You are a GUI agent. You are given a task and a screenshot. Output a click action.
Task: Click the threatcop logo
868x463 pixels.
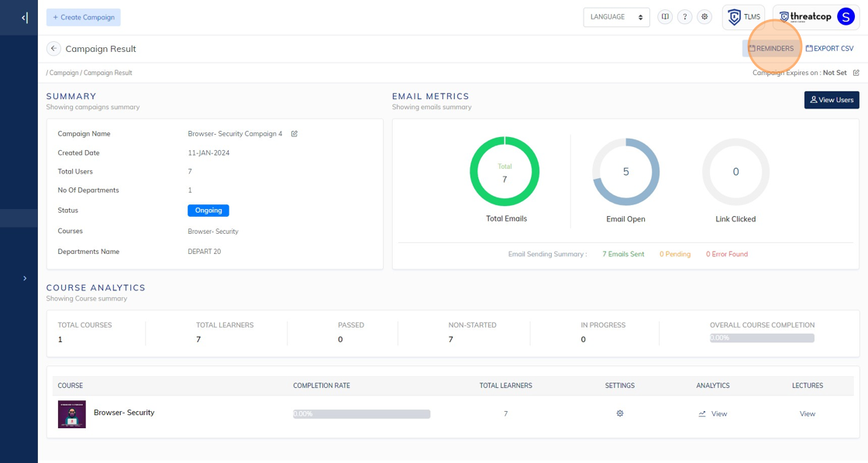[805, 17]
